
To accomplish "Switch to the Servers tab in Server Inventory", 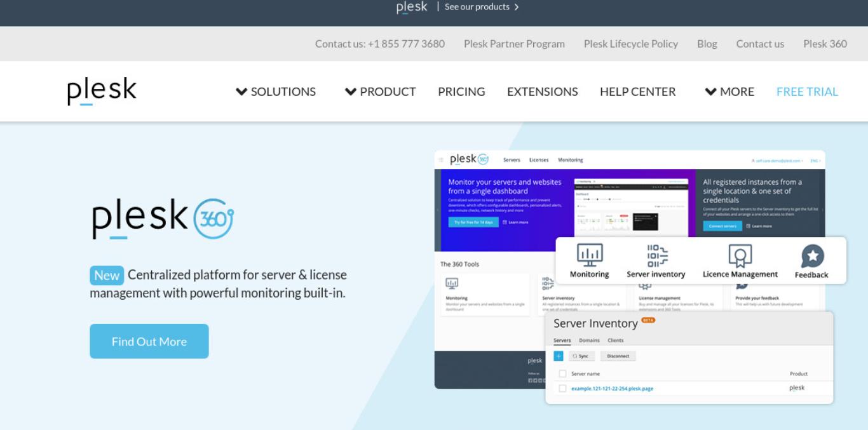I will (562, 340).
